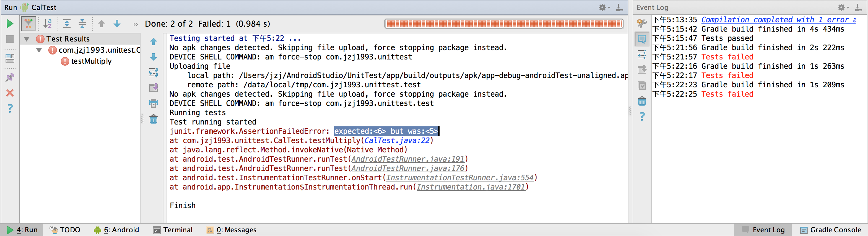Image resolution: width=868 pixels, height=236 pixels.
Task: Clear console output with the trash icon
Action: tap(153, 119)
